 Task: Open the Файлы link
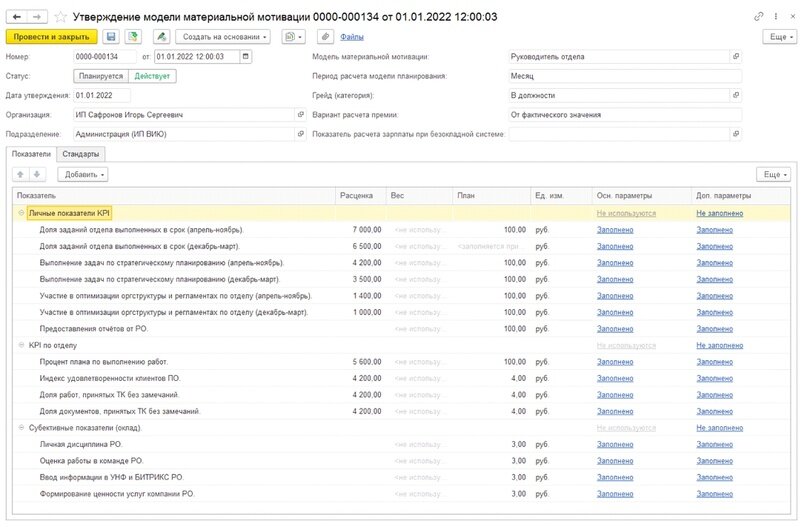[x=352, y=37]
